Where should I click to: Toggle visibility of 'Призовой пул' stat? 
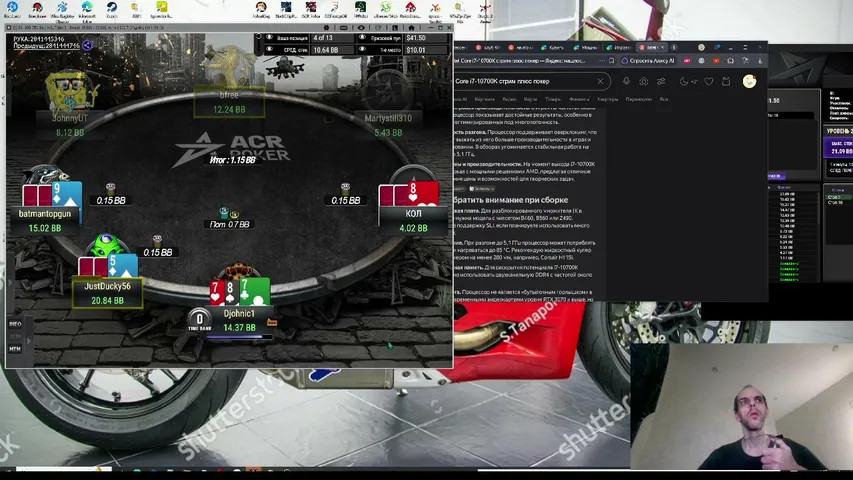[362, 38]
